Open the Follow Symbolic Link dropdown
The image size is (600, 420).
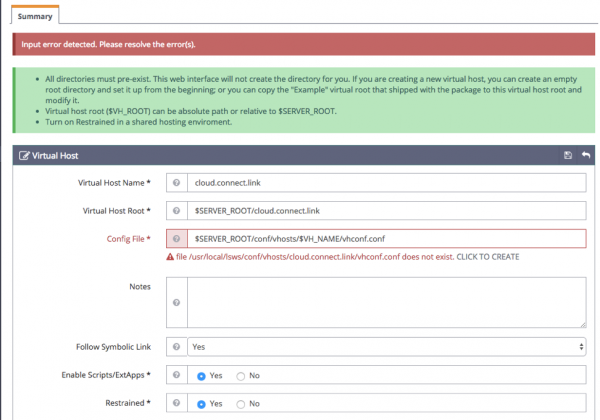tap(386, 346)
